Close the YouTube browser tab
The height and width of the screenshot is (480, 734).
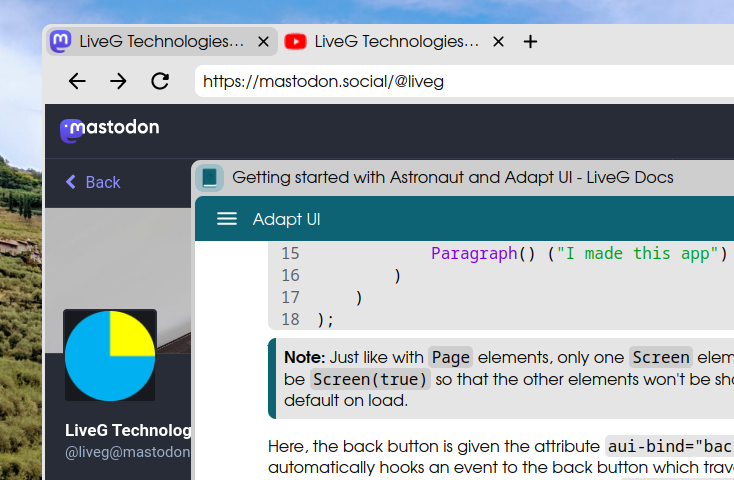point(498,42)
